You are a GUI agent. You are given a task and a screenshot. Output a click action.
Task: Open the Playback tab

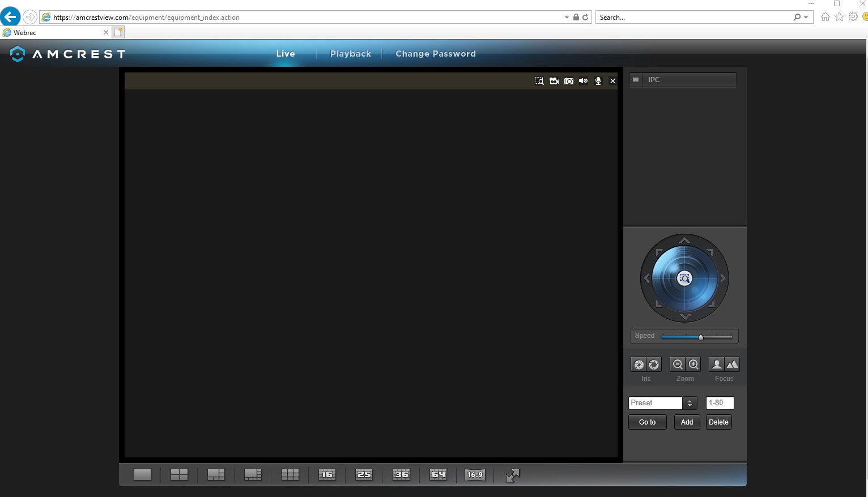pyautogui.click(x=351, y=54)
